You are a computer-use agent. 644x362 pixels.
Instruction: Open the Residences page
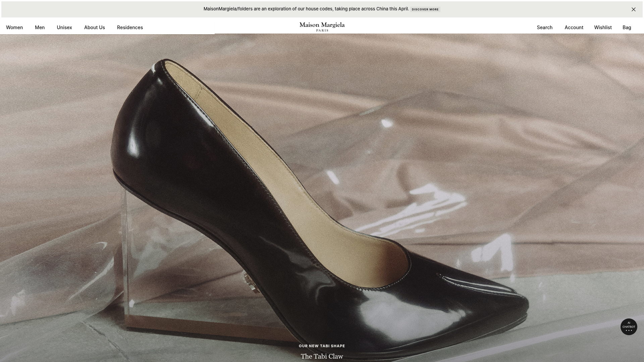tap(130, 27)
